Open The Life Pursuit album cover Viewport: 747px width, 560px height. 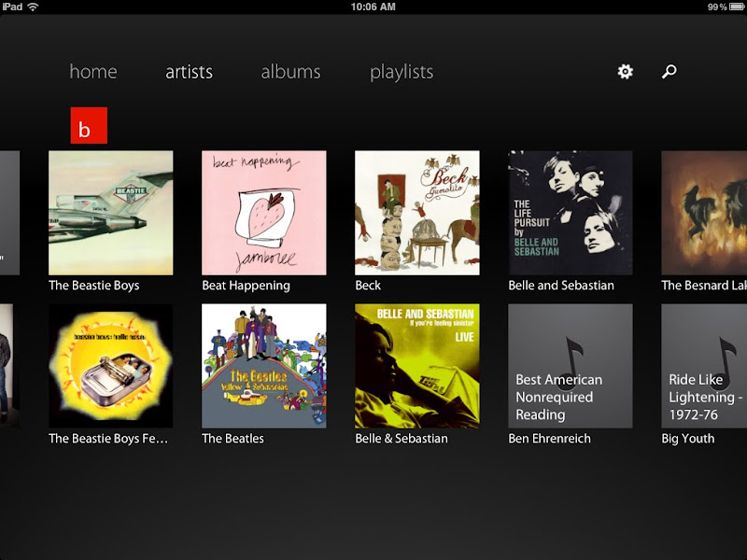pyautogui.click(x=571, y=213)
